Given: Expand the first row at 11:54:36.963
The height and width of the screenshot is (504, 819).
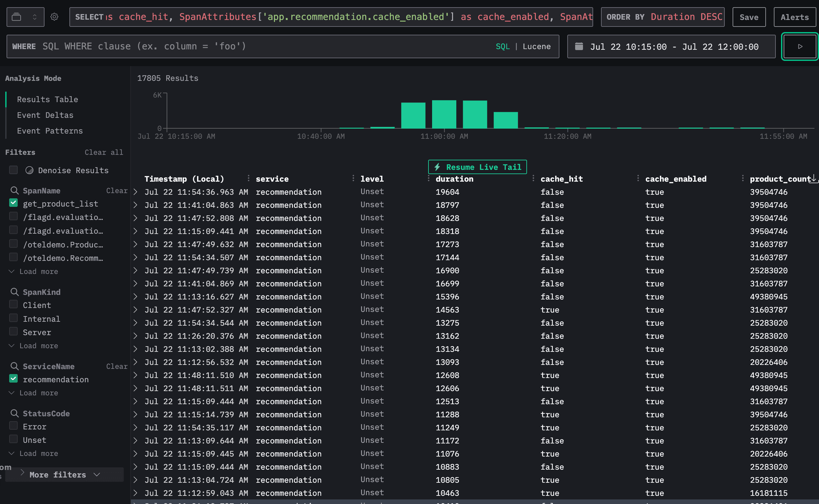Looking at the screenshot, I should 135,192.
